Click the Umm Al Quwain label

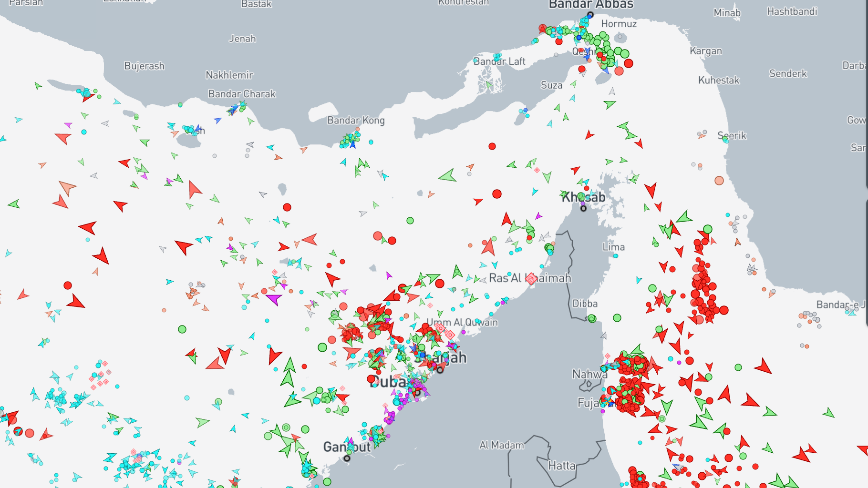[462, 323]
